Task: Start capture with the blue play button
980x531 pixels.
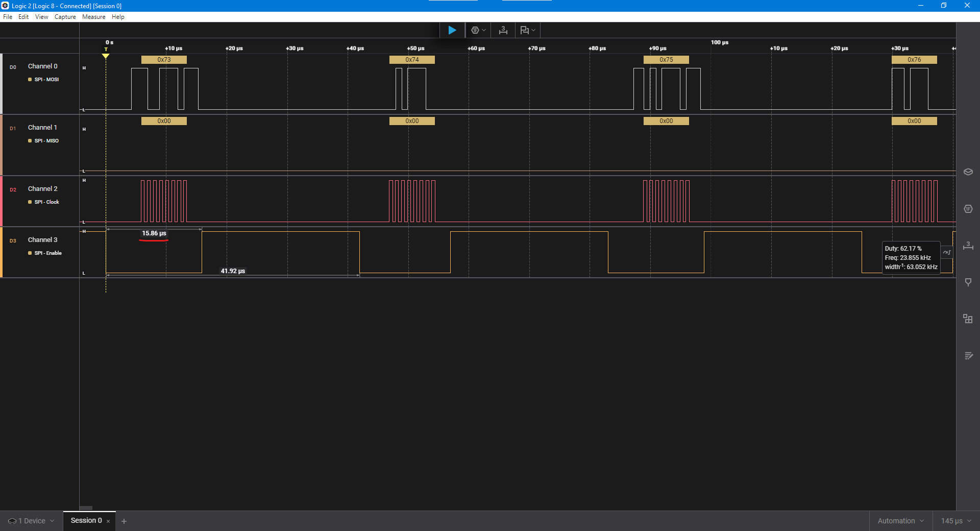Action: click(452, 30)
